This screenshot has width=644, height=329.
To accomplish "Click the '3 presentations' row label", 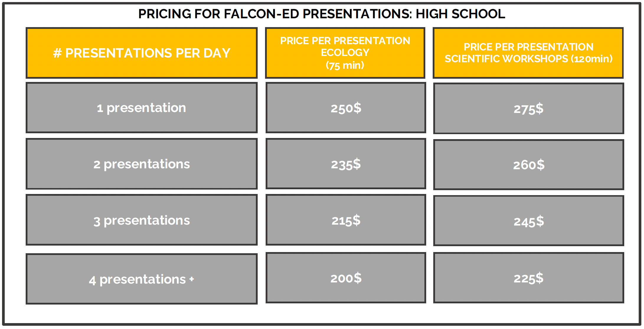I will tap(142, 221).
